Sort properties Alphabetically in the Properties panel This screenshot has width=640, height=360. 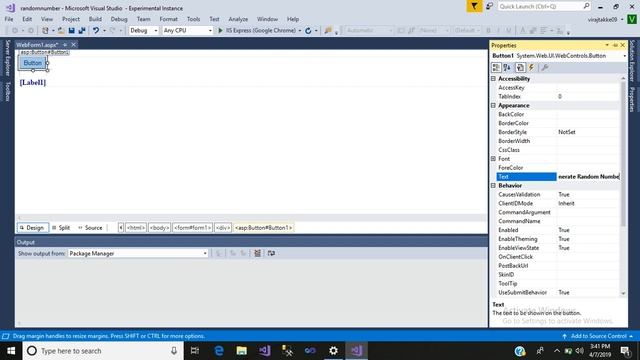click(x=507, y=67)
